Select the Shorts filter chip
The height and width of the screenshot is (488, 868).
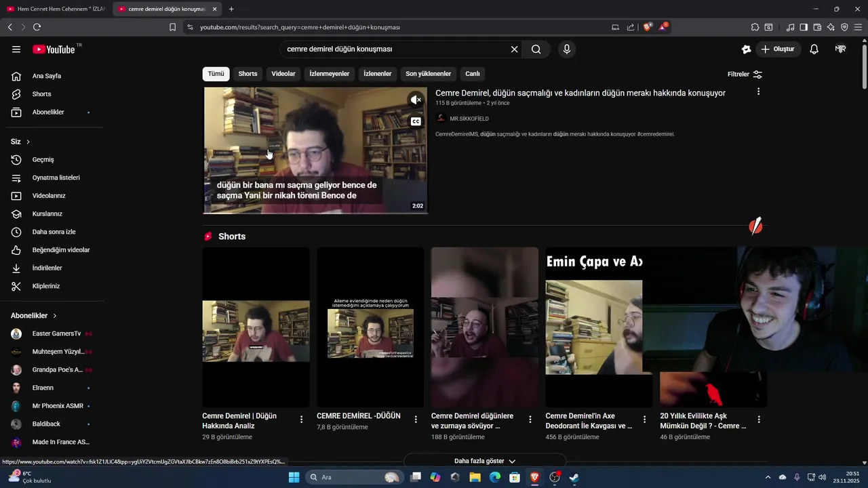coord(248,74)
